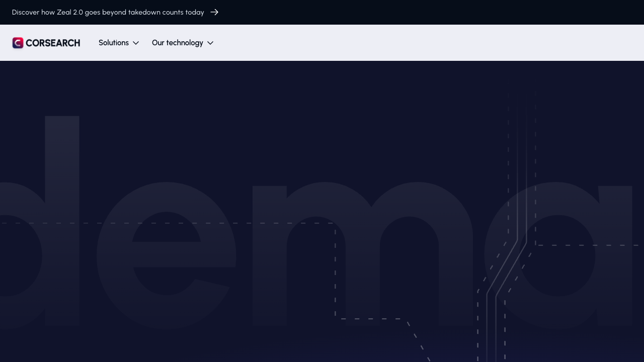Open the Zeal 2.0 announcement banner link

point(115,12)
